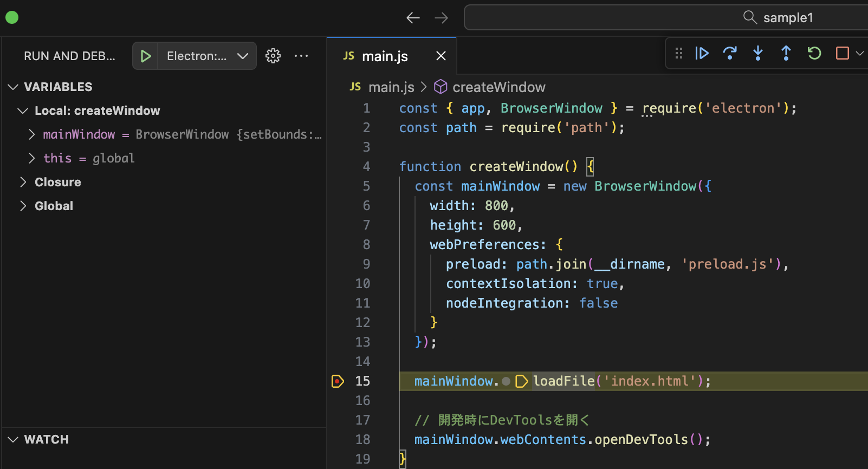Open launch.json via the gear icon
The height and width of the screenshot is (469, 868).
(x=273, y=56)
